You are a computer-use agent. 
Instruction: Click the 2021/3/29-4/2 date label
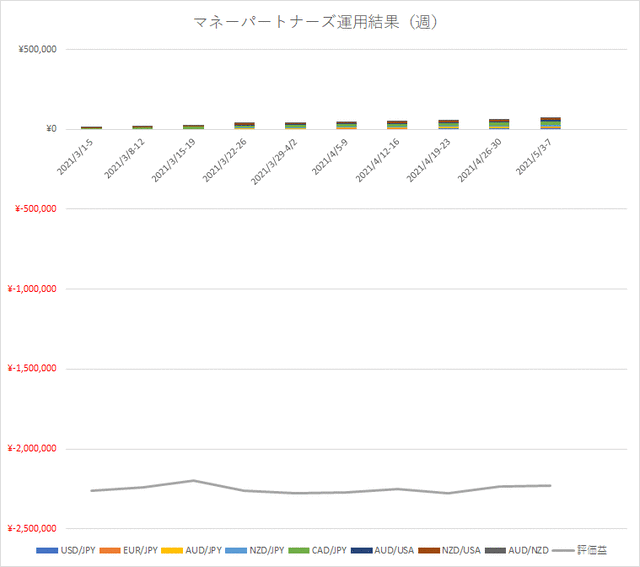274,162
